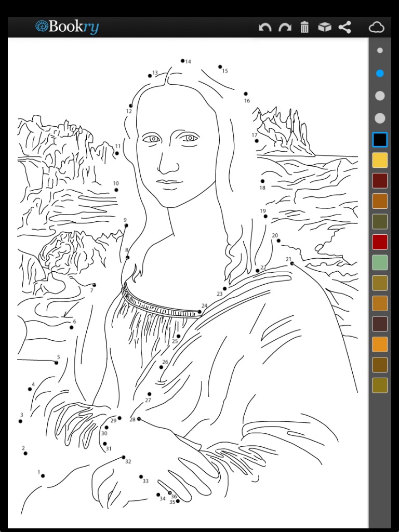The width and height of the screenshot is (399, 532).
Task: Tap dot number 14 above the head
Action: click(183, 61)
